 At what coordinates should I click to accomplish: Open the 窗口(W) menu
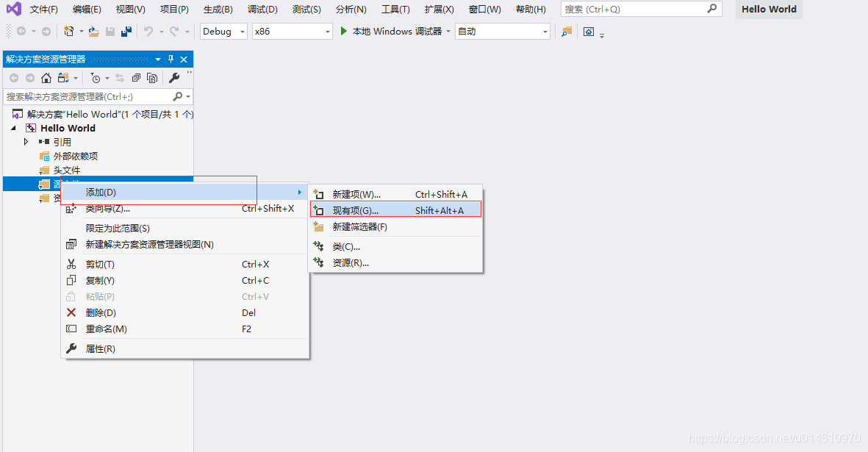tap(484, 10)
